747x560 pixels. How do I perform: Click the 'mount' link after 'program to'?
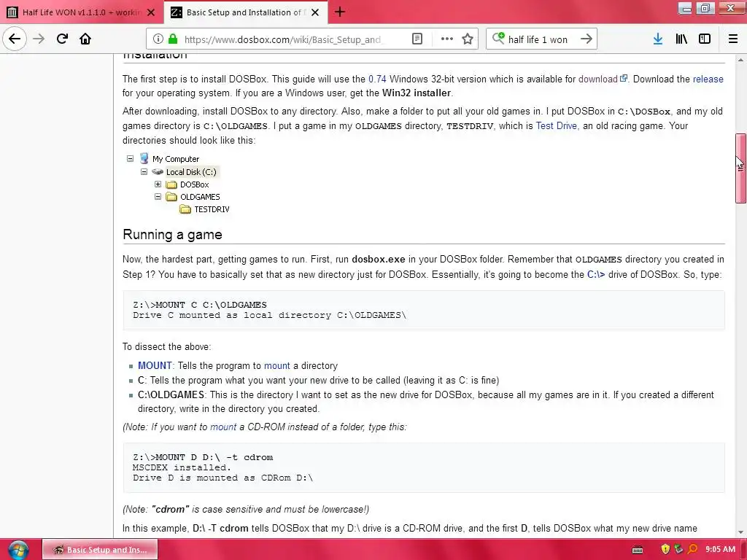pos(276,365)
